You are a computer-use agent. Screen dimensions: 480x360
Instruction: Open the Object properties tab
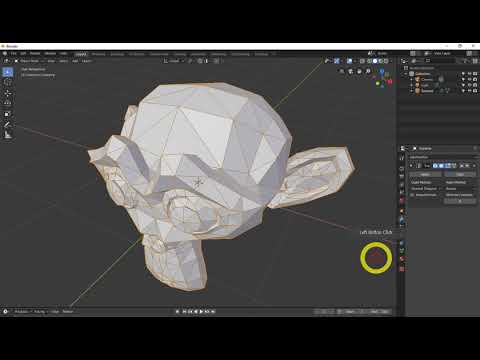(x=402, y=211)
